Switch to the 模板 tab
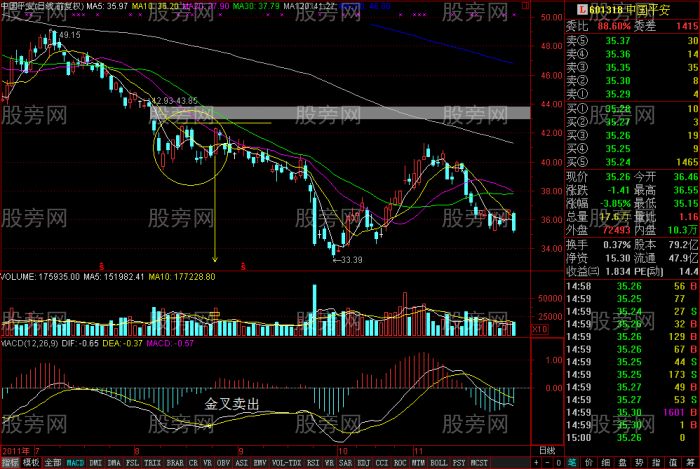This screenshot has height=469, width=700. click(x=31, y=463)
